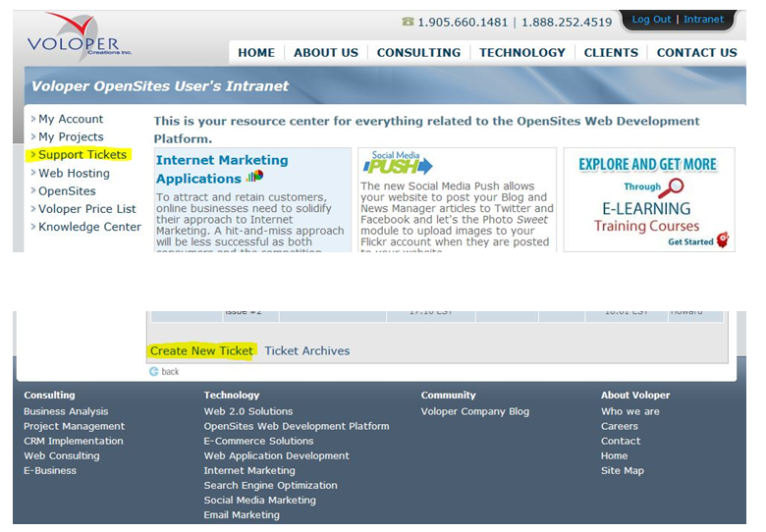Click the Social Media Push logo
The width and height of the screenshot is (766, 532).
click(398, 163)
